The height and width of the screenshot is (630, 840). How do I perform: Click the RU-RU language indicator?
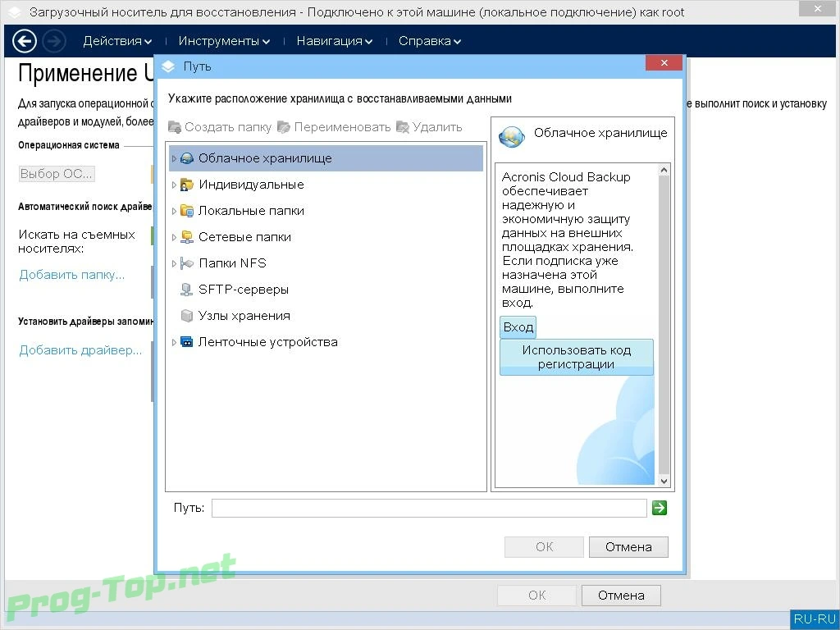pyautogui.click(x=815, y=619)
